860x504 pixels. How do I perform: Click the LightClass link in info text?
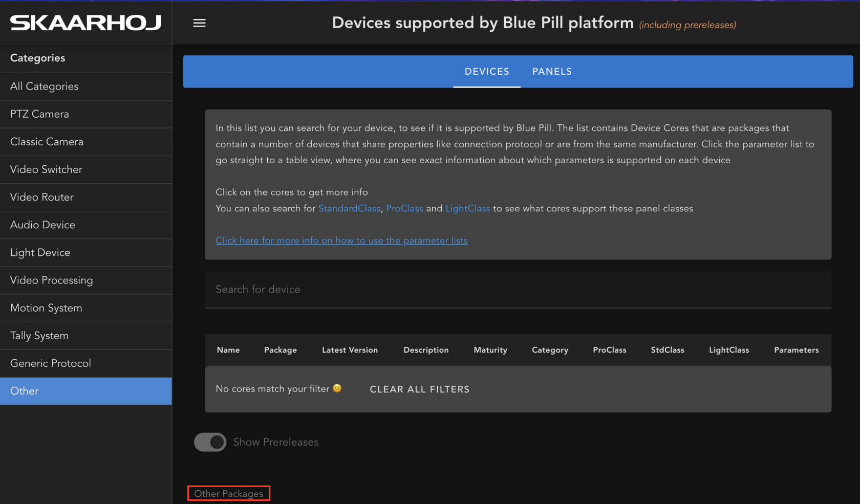click(x=467, y=208)
